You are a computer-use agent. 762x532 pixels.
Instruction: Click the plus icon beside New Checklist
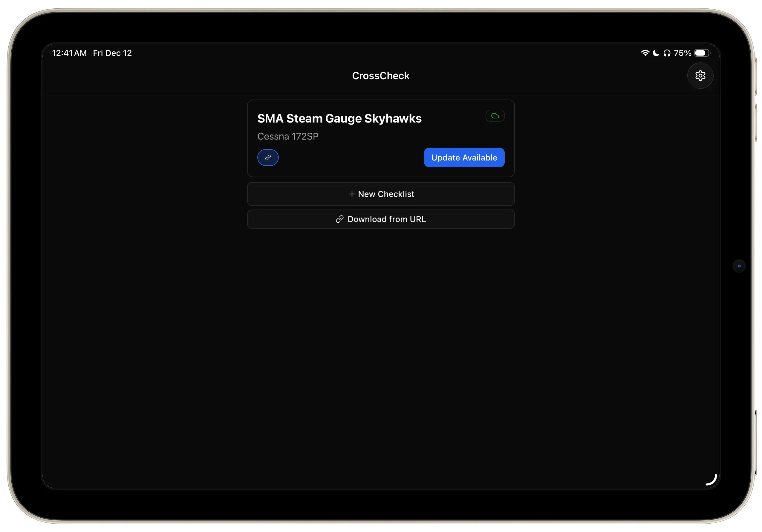[352, 194]
